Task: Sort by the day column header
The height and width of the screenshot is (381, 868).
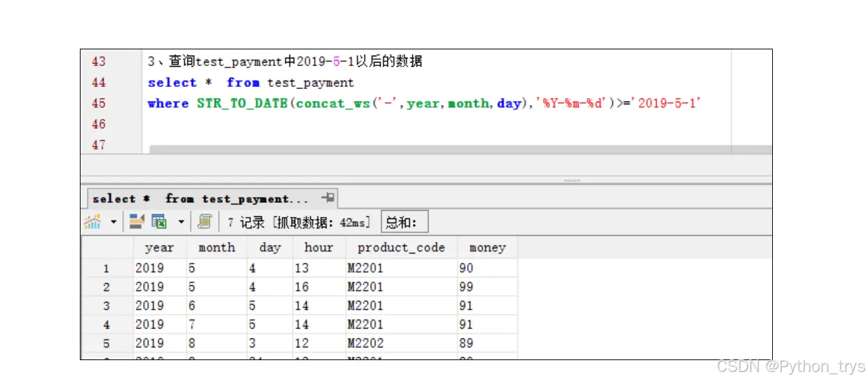Action: 270,248
